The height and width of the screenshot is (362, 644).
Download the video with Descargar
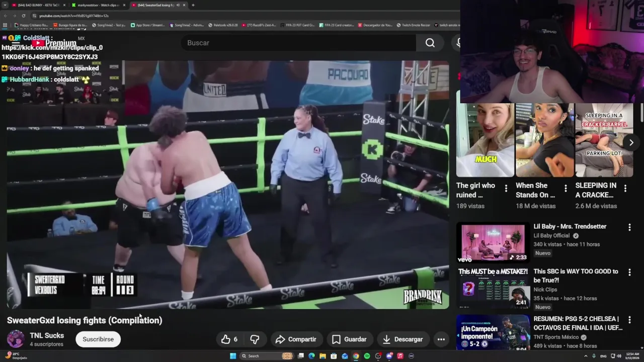[x=403, y=339]
